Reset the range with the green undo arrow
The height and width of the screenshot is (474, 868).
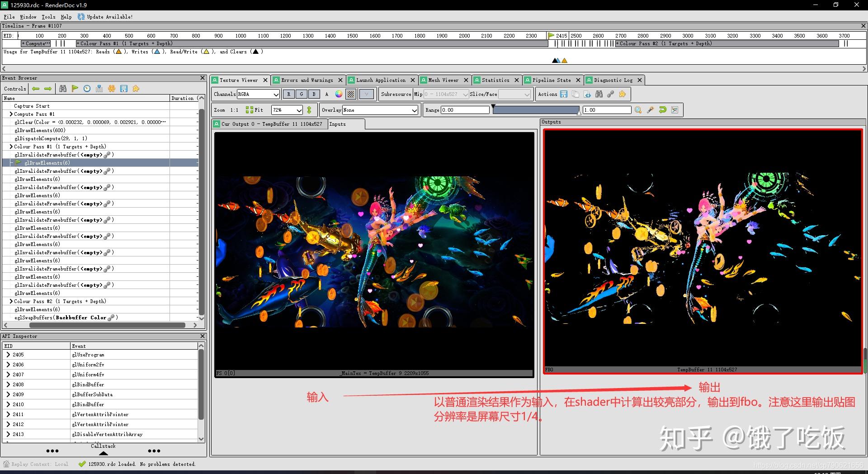[662, 109]
